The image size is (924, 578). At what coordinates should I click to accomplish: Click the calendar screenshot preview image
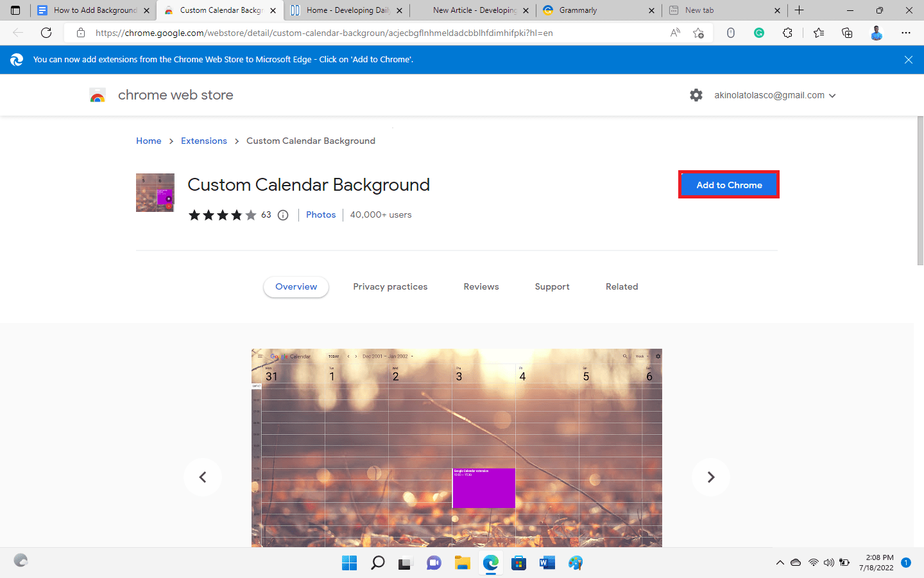pos(457,448)
